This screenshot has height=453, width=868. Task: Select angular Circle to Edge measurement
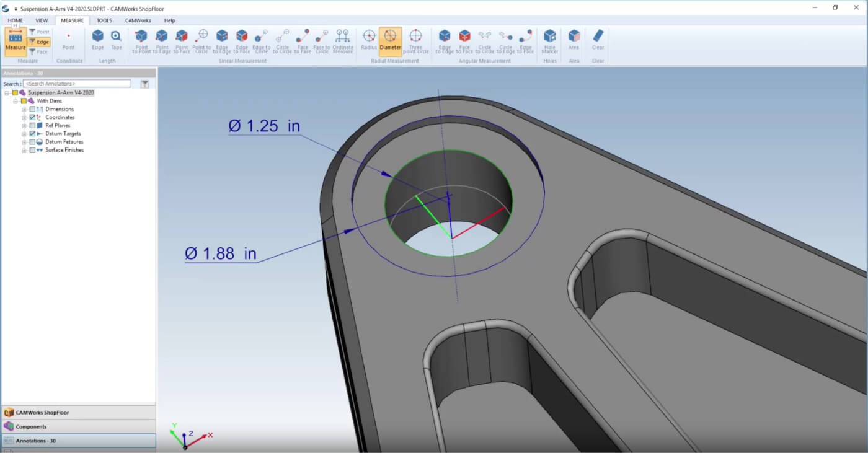[506, 42]
